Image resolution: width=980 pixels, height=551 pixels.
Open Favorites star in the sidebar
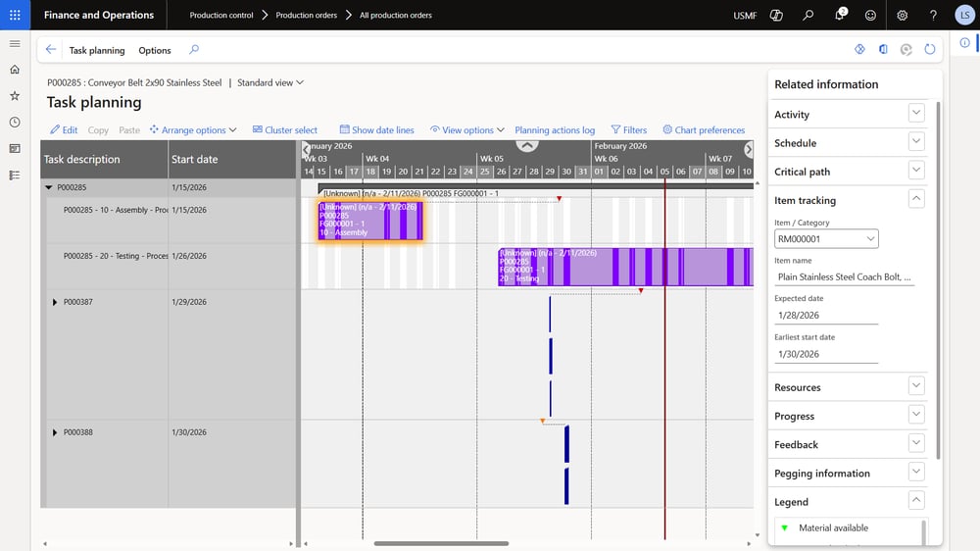point(15,96)
